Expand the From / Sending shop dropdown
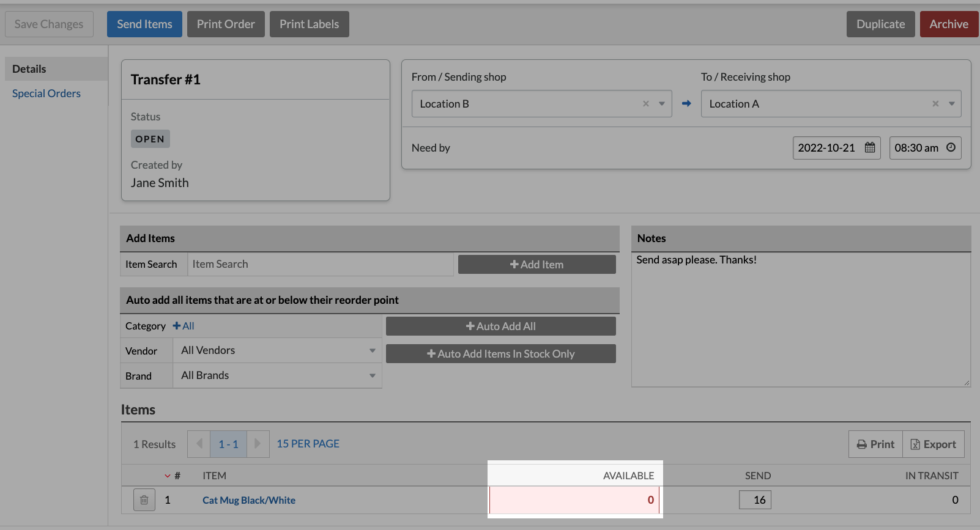980x530 pixels. (662, 104)
